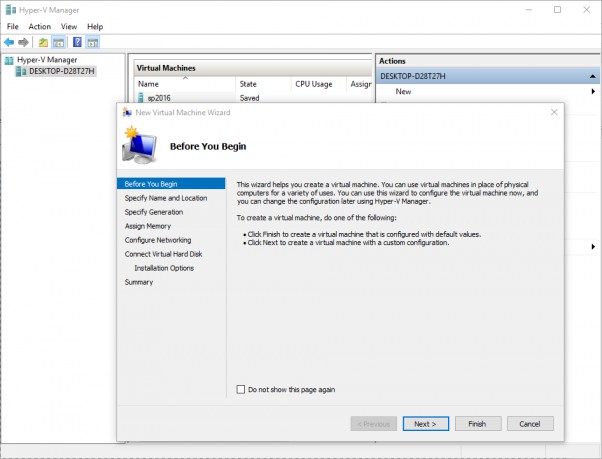This screenshot has width=602, height=459.
Task: Click the Hyper-V Manager title bar icon
Action: click(10, 10)
